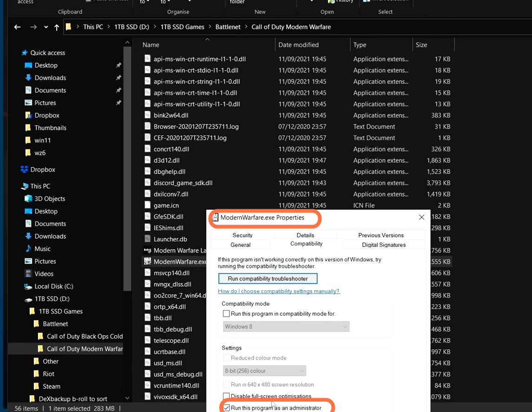This screenshot has width=532, height=412.
Task: Select vivoxsdk_x64.dll file
Action: pyautogui.click(x=176, y=397)
